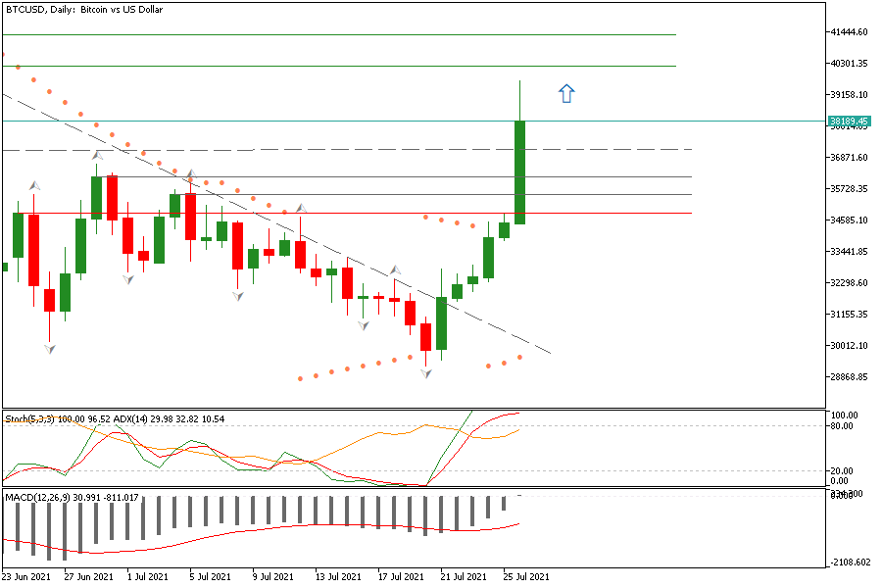Click the 13 Jul 2021 date label
The width and height of the screenshot is (882, 588).
coord(338,577)
